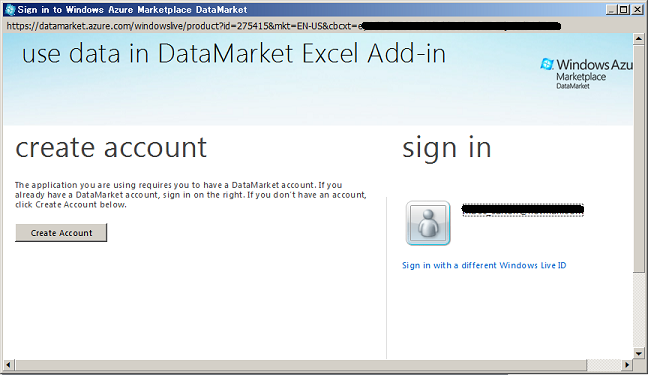Click the horizontal scrollbar left arrow

9,365
